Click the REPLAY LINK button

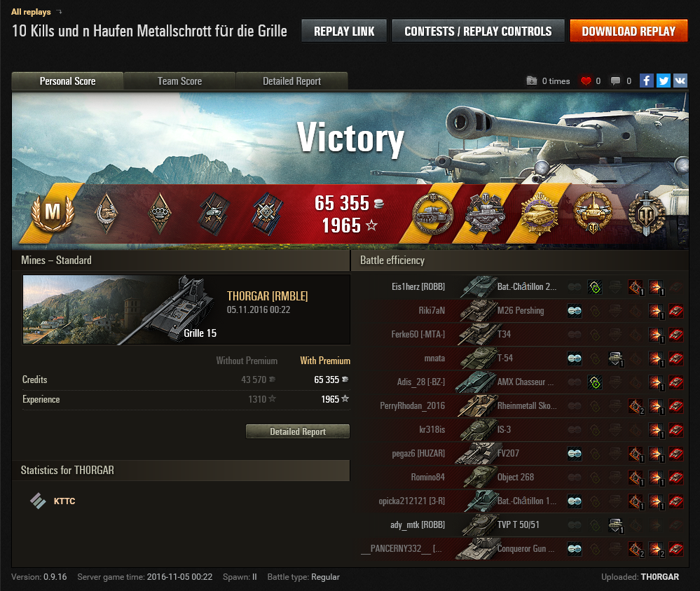[x=344, y=31]
